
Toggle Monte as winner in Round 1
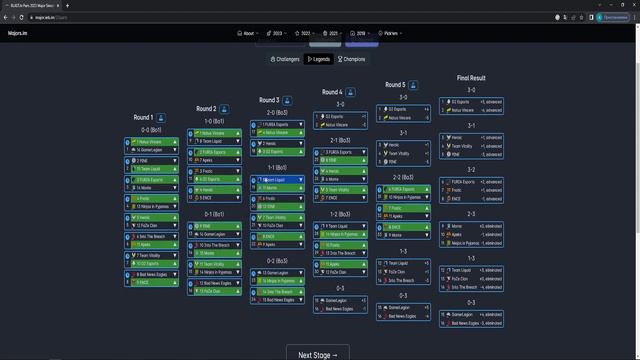point(154,188)
